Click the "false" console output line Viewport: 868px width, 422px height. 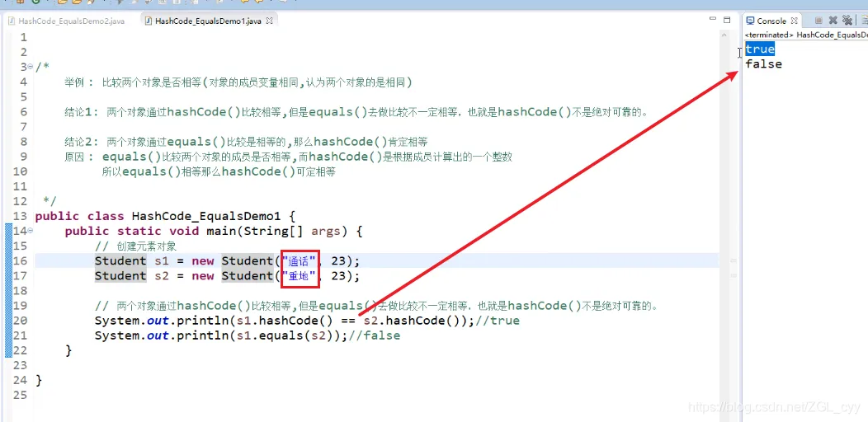pyautogui.click(x=763, y=64)
